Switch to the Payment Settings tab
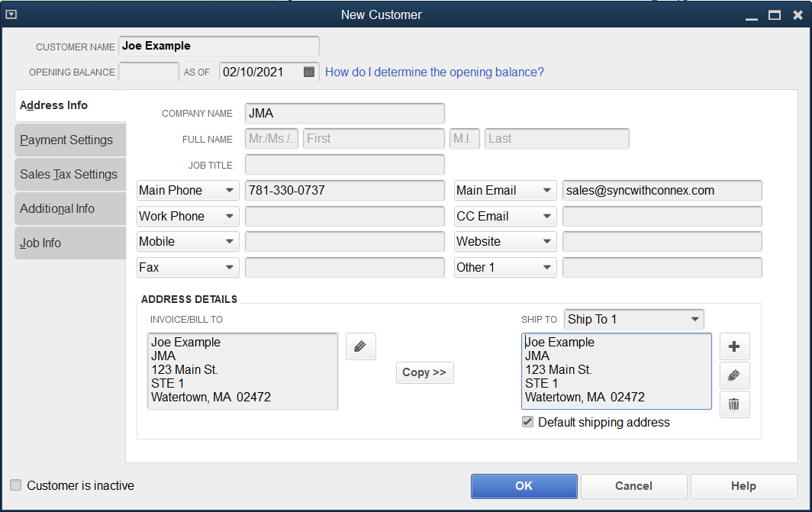 (67, 140)
